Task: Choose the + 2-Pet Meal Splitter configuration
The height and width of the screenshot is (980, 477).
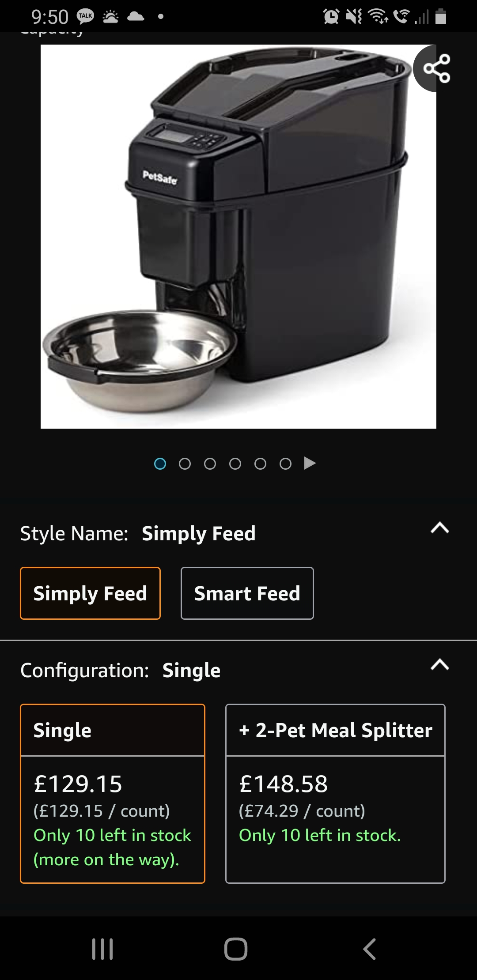Action: tap(335, 793)
